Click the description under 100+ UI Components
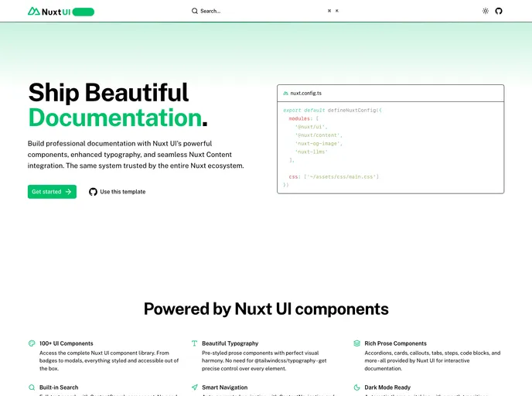 point(109,360)
